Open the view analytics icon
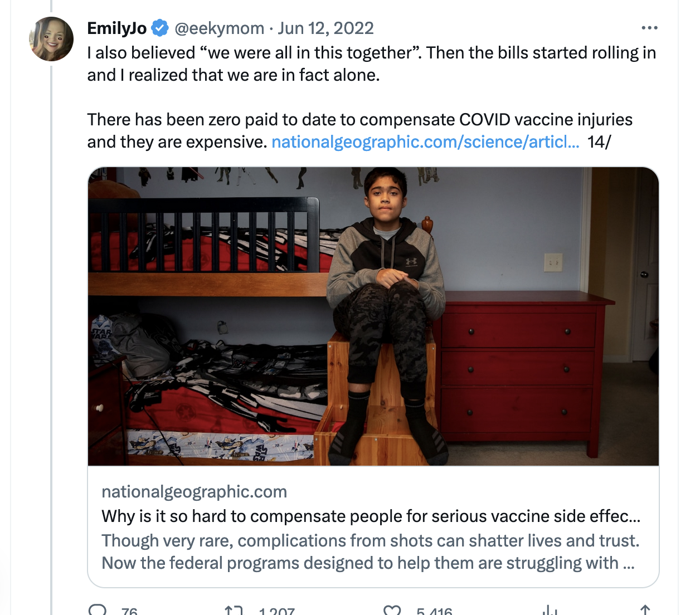Screen dimensions: 700x615 [x=550, y=611]
